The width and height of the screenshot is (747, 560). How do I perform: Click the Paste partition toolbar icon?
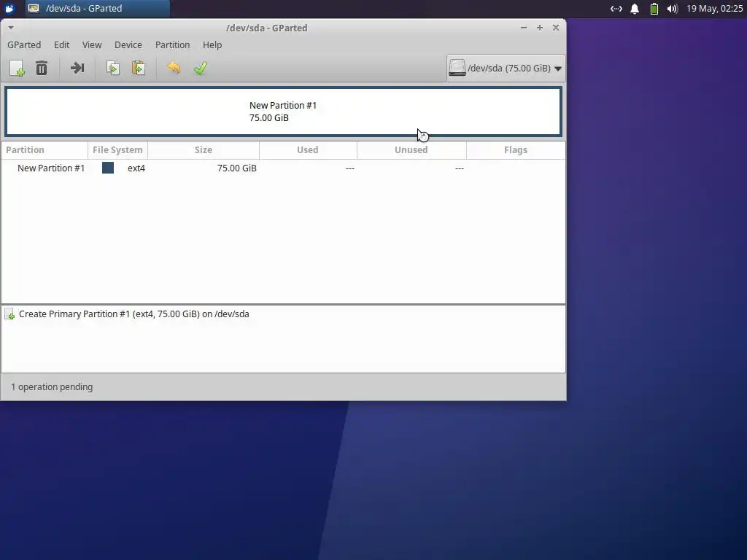[x=139, y=68]
